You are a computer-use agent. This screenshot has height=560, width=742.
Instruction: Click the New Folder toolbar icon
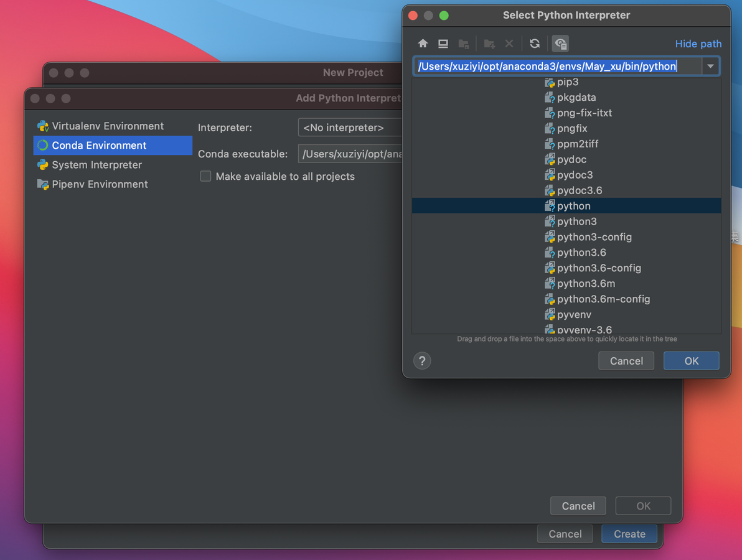click(489, 44)
